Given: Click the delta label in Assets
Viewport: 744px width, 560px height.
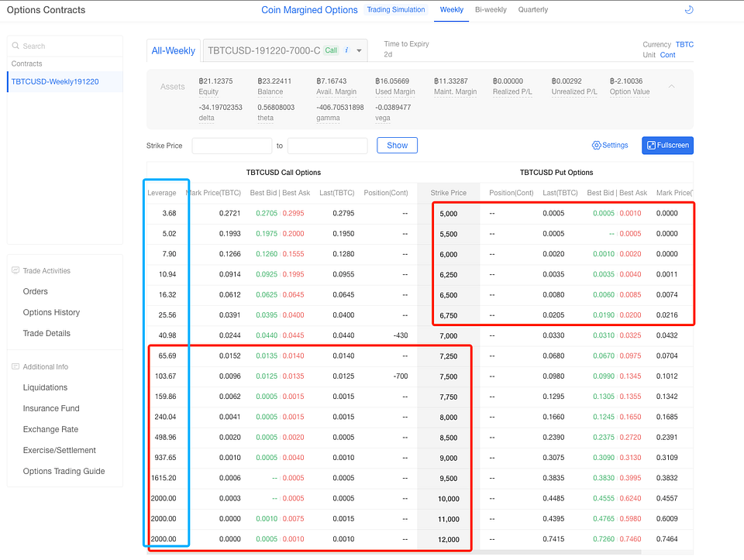Looking at the screenshot, I should pyautogui.click(x=206, y=118).
